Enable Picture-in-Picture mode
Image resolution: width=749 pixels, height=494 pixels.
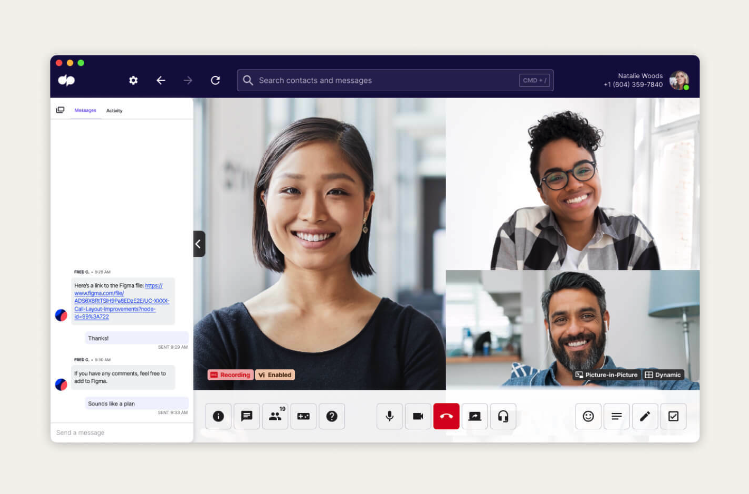[x=606, y=375]
